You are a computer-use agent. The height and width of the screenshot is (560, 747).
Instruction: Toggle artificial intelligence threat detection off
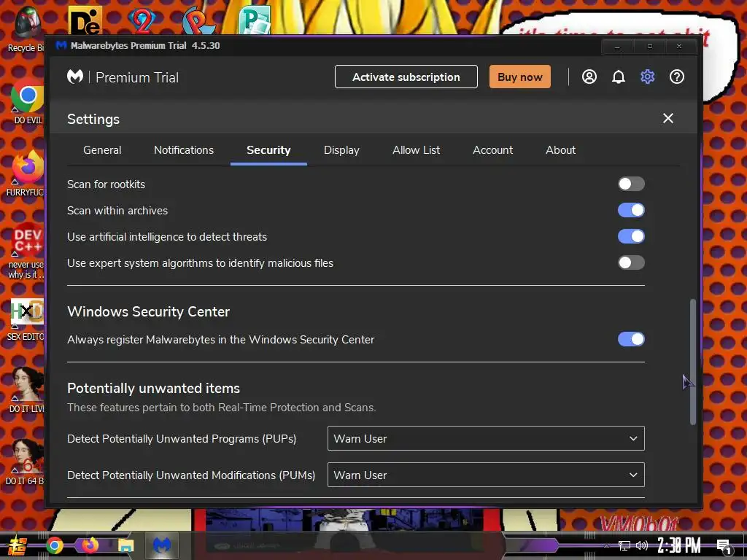point(631,236)
